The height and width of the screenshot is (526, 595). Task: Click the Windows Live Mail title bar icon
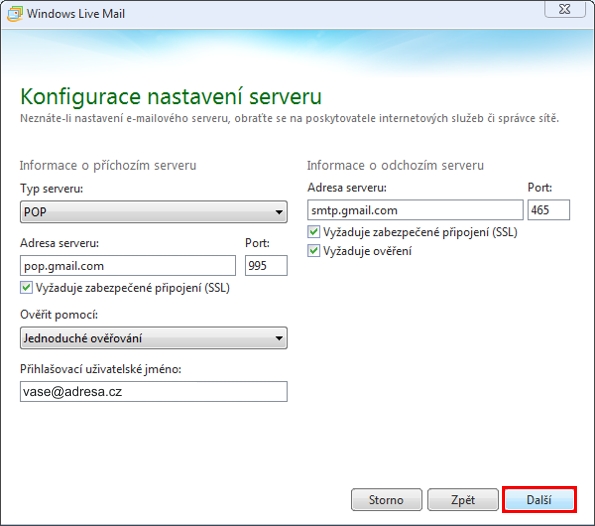tap(15, 14)
